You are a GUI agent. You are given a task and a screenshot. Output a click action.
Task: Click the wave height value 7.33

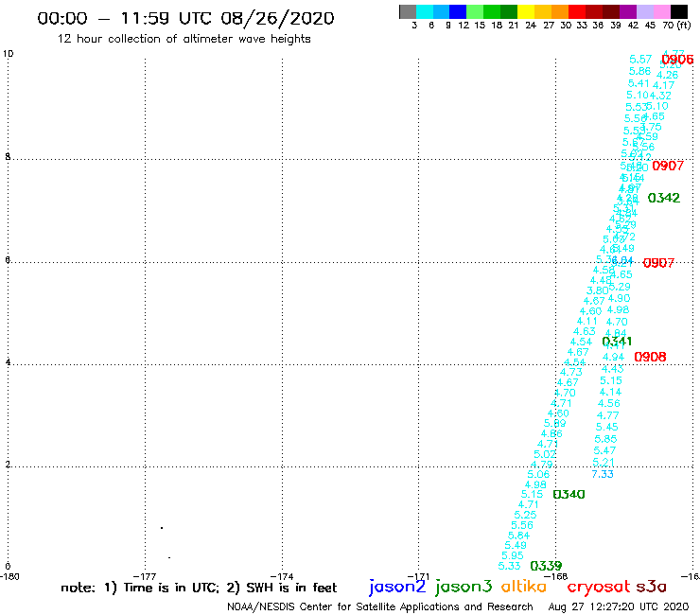tap(603, 474)
